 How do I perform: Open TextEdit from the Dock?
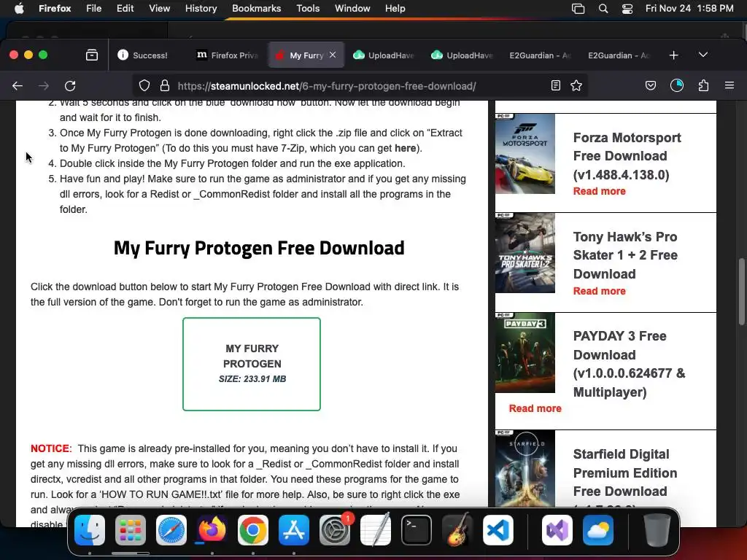tap(376, 530)
